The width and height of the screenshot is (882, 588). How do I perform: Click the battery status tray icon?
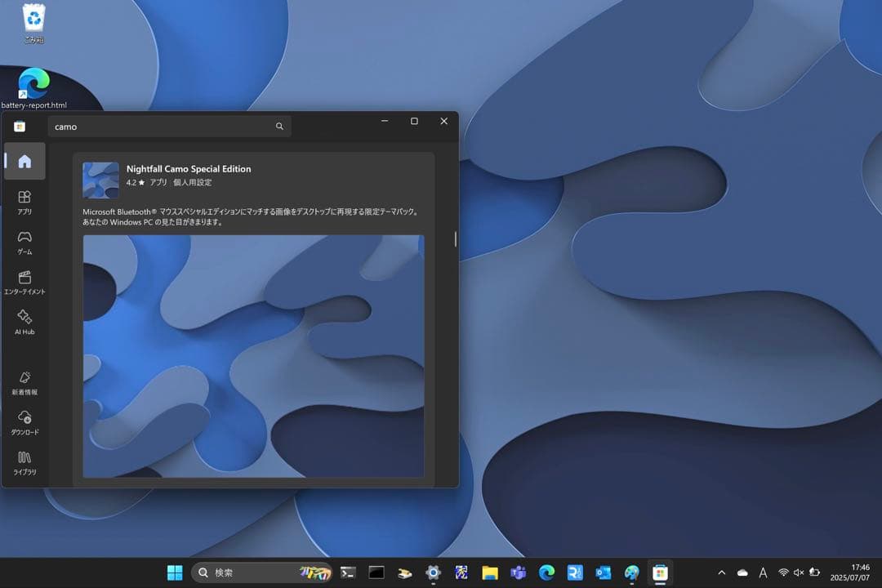pos(814,572)
